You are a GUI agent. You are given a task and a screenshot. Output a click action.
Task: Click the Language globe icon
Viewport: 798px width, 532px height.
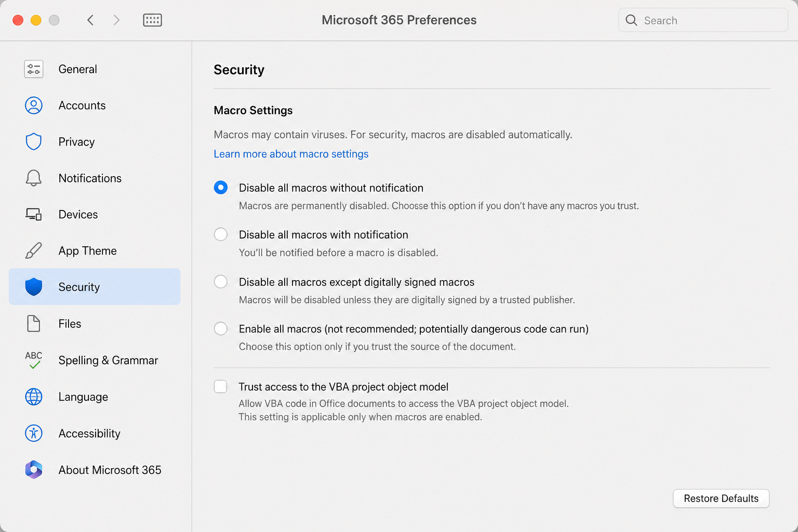coord(34,396)
